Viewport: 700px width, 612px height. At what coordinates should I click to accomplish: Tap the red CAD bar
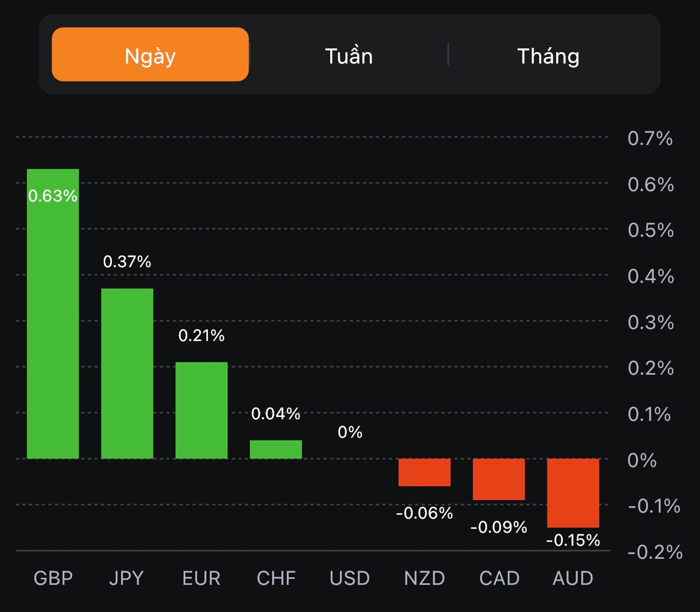499,479
